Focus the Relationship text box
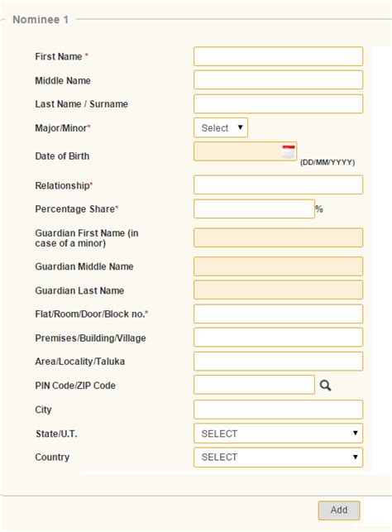The image size is (392, 532). pos(279,185)
